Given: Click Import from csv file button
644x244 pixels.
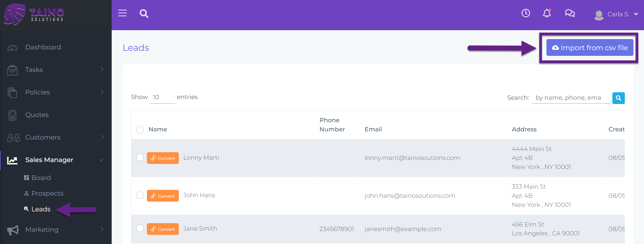Looking at the screenshot, I should point(590,47).
